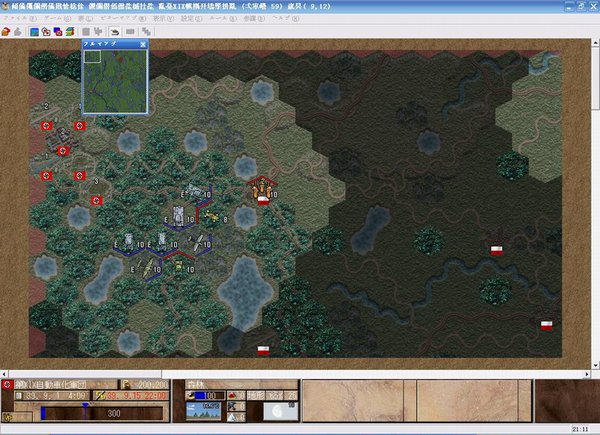This screenshot has height=435, width=600.
Task: Select the red-outlined Polish cavalry unit
Action: tap(262, 189)
